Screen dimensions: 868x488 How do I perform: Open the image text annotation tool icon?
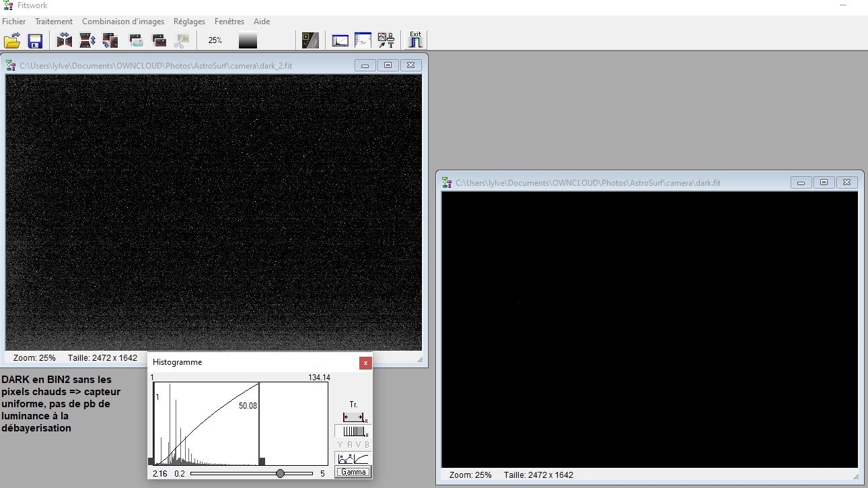(x=386, y=40)
